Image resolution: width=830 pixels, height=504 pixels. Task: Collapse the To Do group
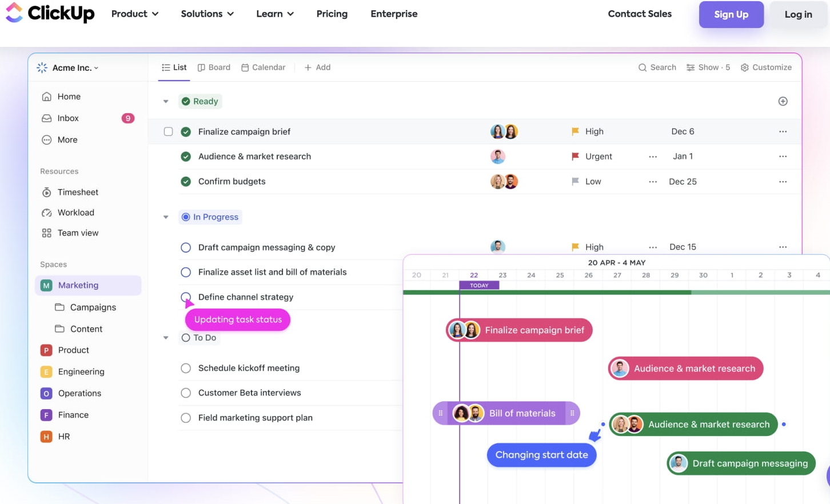166,338
